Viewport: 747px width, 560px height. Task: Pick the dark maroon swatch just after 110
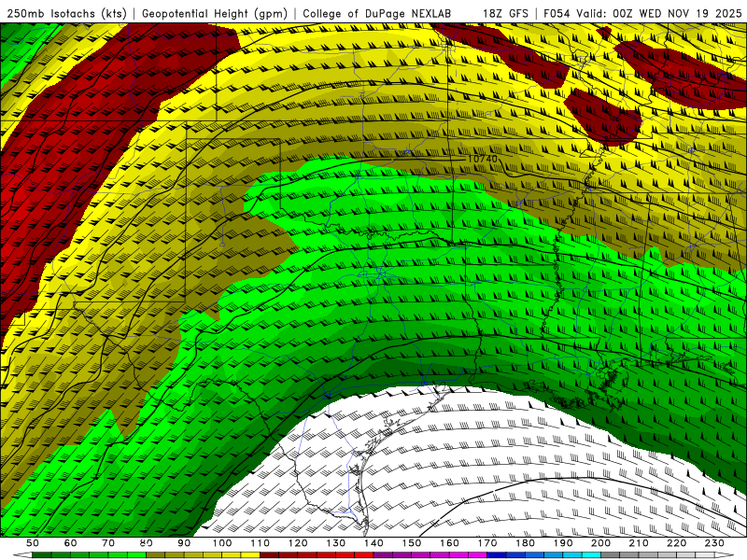click(269, 555)
